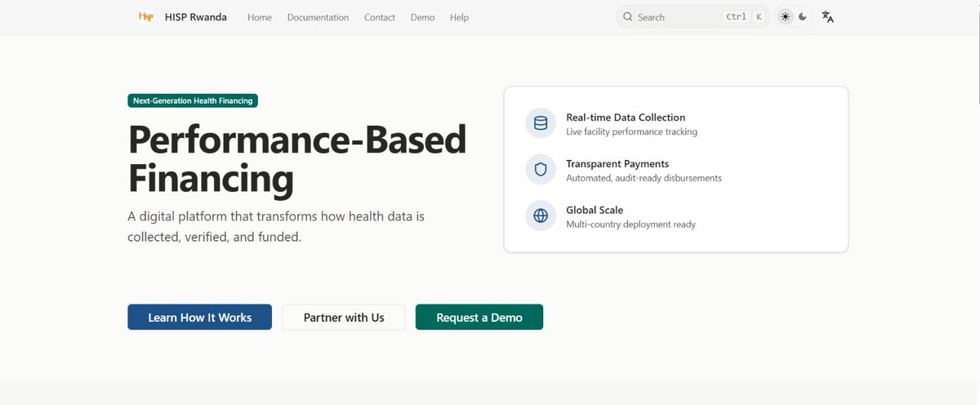Select the Live facility performance tracking text
The image size is (980, 405).
pyautogui.click(x=631, y=131)
